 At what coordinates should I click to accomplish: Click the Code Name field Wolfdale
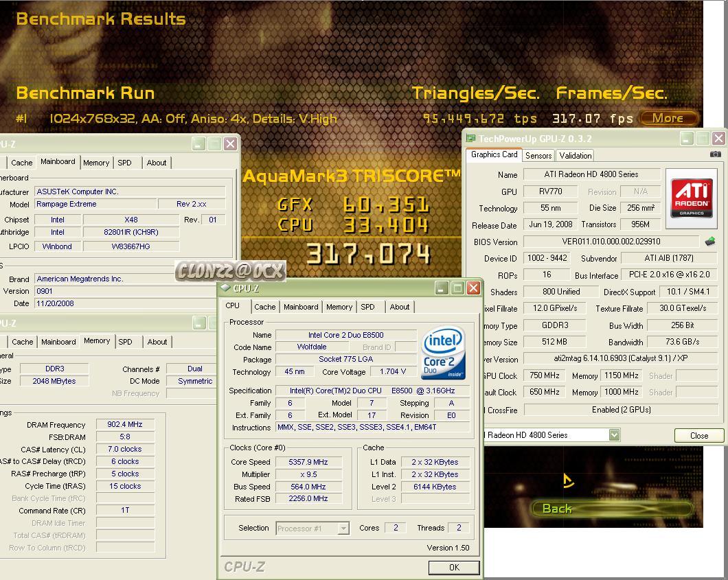click(312, 347)
